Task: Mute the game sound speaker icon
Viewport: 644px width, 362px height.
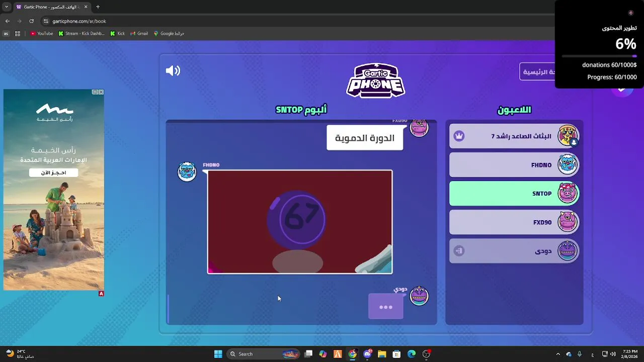Action: point(173,71)
